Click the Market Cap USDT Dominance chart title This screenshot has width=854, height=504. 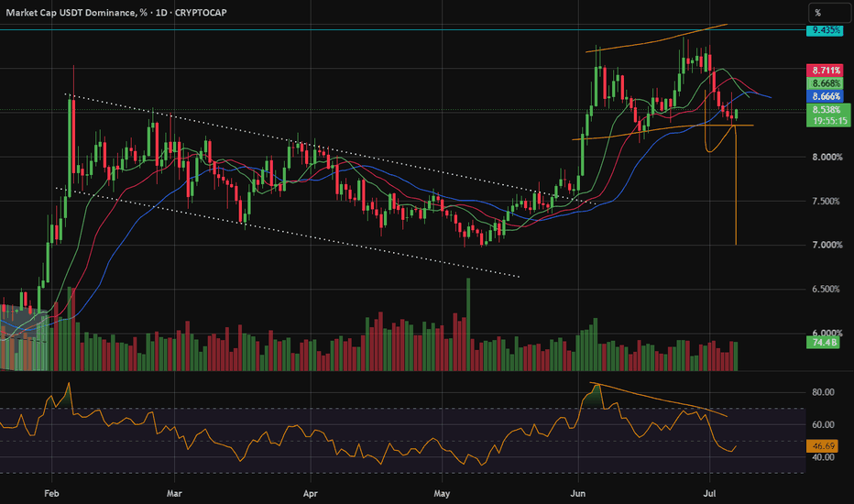[116, 12]
